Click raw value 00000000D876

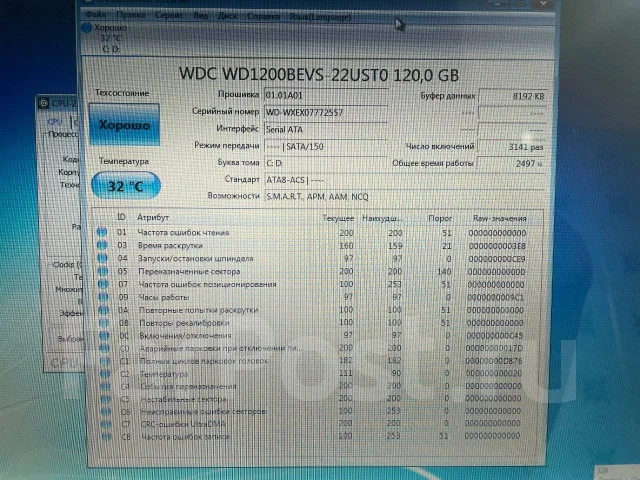493,361
